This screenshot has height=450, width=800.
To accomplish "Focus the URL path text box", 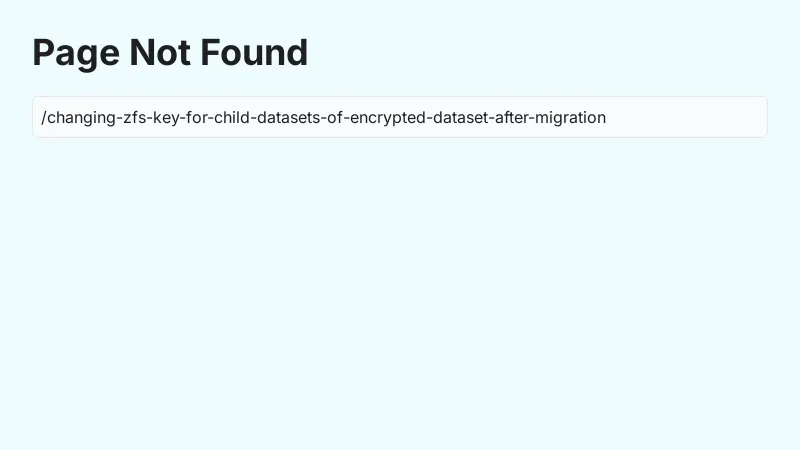I will pyautogui.click(x=400, y=117).
